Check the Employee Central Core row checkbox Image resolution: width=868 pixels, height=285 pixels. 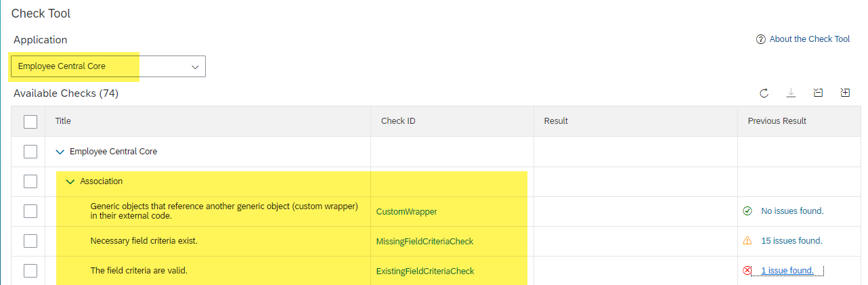pyautogui.click(x=30, y=152)
